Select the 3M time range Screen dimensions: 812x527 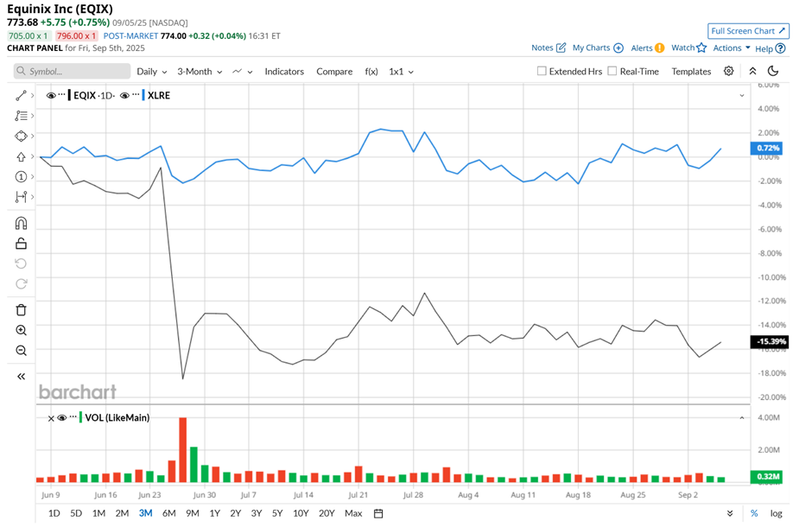(x=145, y=513)
